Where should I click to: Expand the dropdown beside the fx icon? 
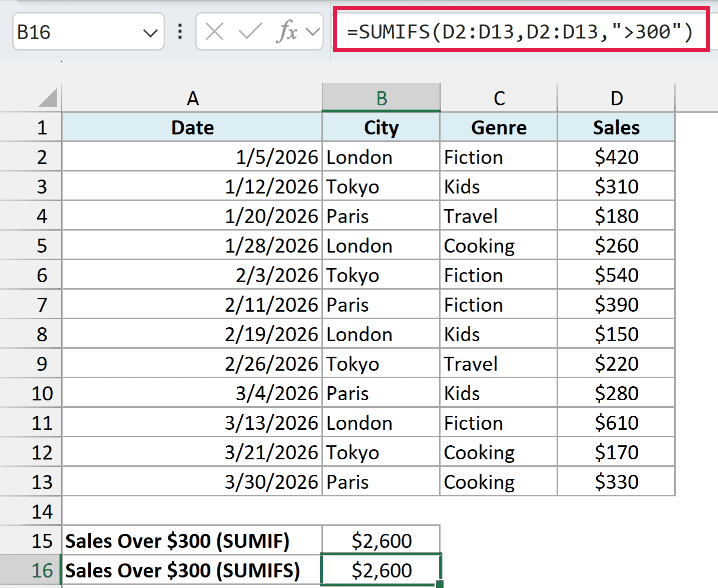click(x=312, y=32)
